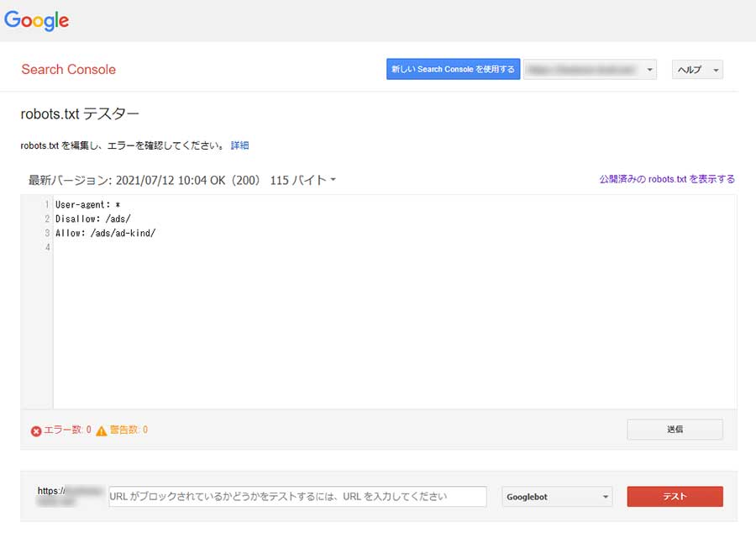Image resolution: width=756 pixels, height=538 pixels.
Task: Click 新しい Search Console を使用する button
Action: pos(453,70)
